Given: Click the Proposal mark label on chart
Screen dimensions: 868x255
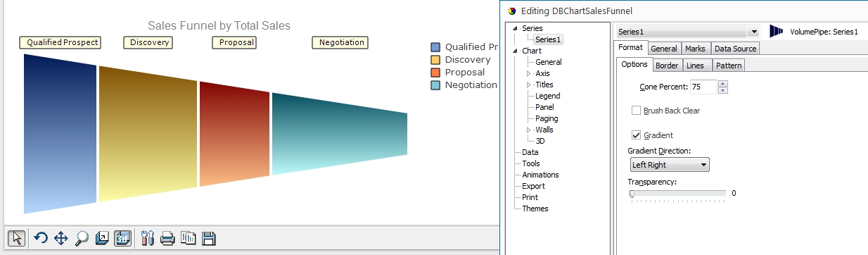Looking at the screenshot, I should [234, 42].
